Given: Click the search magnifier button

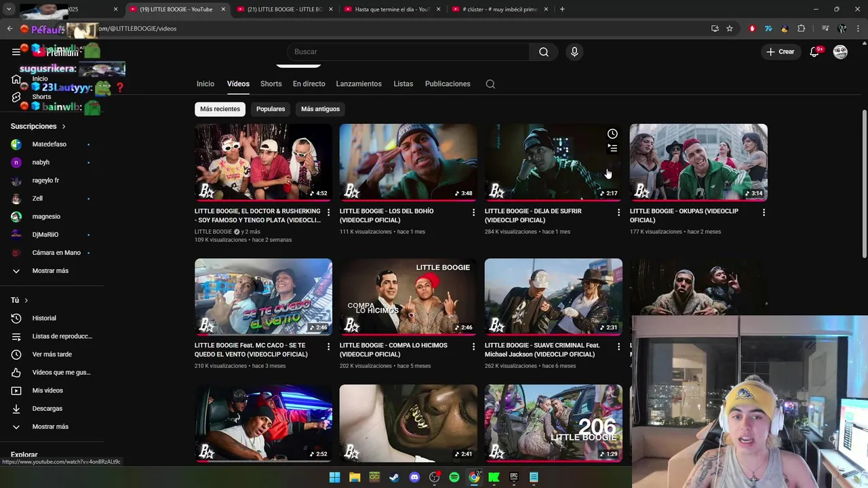Looking at the screenshot, I should (544, 52).
